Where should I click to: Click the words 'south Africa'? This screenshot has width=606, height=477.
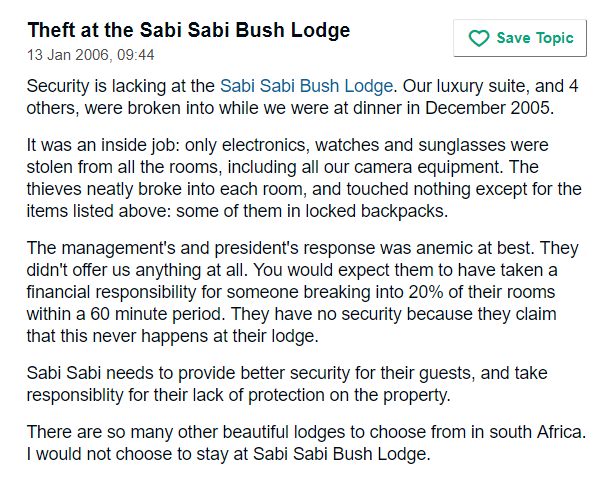[538, 432]
